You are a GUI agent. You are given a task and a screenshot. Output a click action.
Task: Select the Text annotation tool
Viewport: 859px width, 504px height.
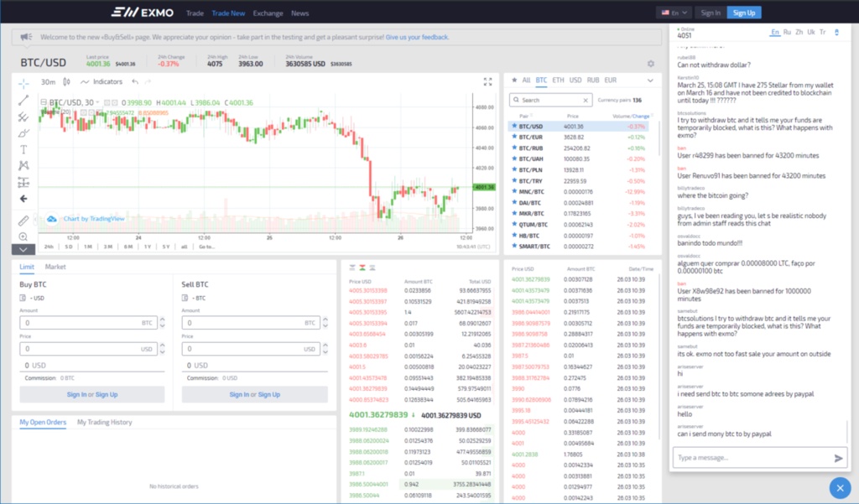pyautogui.click(x=23, y=149)
